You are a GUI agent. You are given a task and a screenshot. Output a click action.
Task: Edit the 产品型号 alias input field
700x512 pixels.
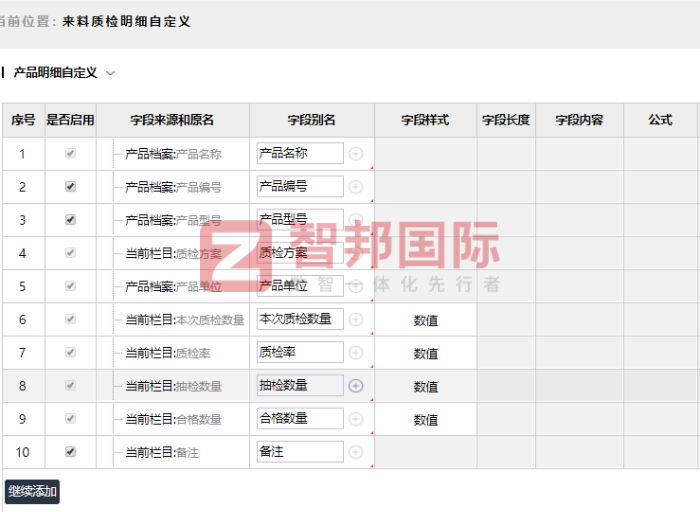(x=300, y=220)
